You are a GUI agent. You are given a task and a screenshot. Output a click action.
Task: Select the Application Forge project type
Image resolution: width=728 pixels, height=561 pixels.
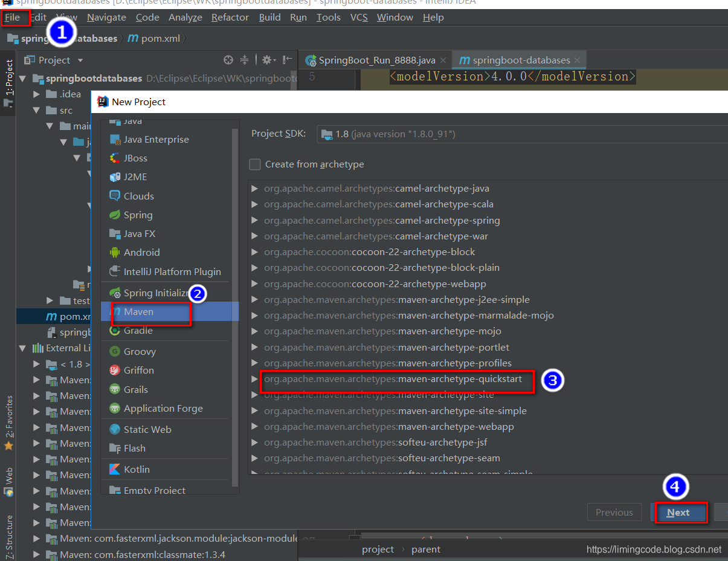[x=161, y=407]
